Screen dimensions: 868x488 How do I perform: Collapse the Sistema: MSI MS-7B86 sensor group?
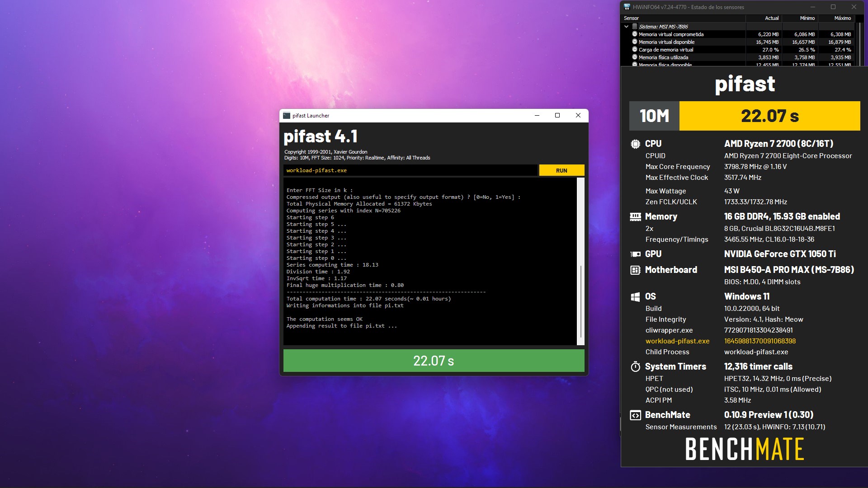click(626, 27)
